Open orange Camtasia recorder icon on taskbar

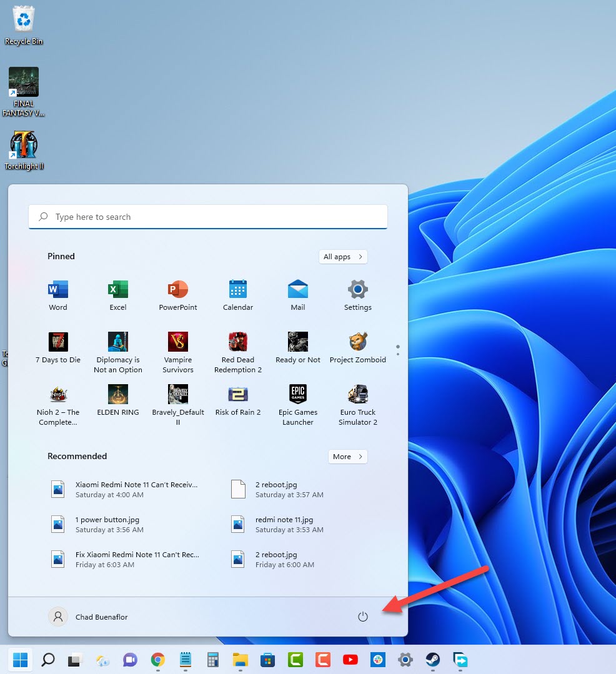(323, 660)
